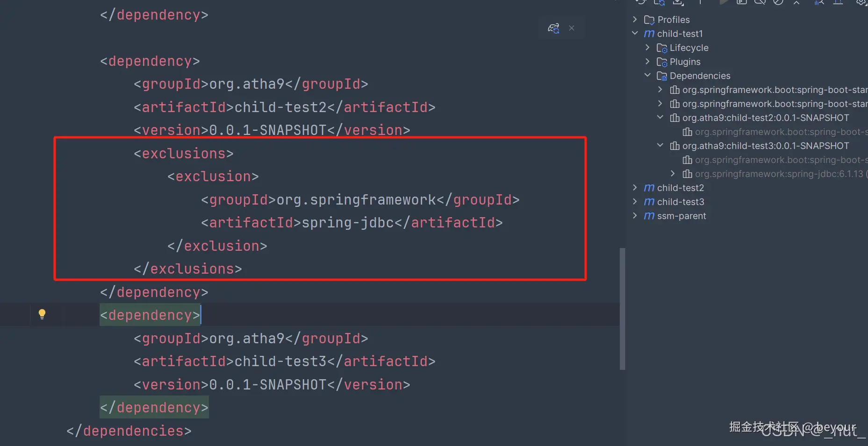The width and height of the screenshot is (868, 446).
Task: Select the Plugins row label
Action: [x=685, y=62]
